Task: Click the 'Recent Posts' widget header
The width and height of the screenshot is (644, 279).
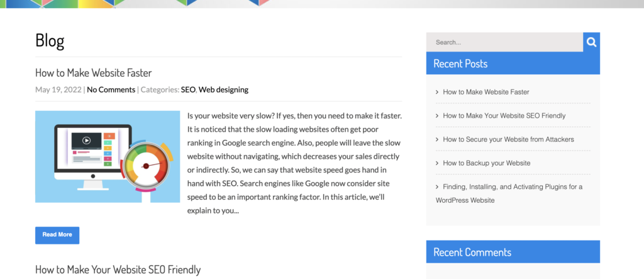Action: tap(460, 64)
